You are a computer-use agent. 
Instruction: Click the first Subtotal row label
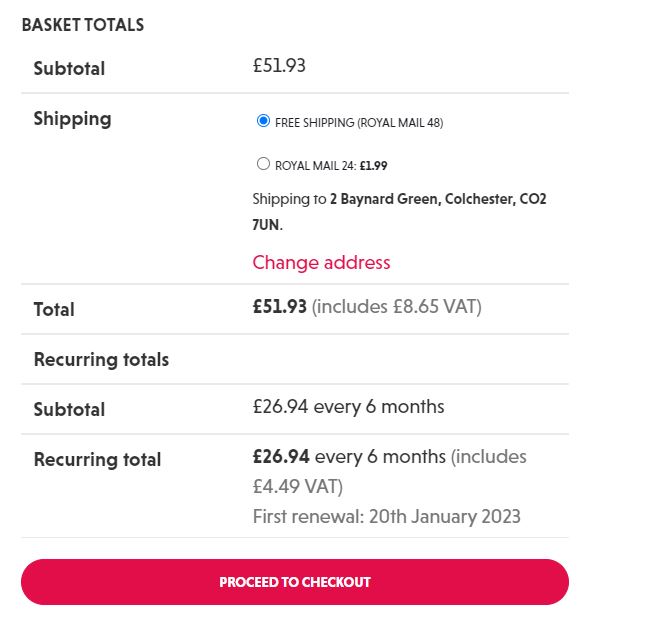(x=69, y=69)
